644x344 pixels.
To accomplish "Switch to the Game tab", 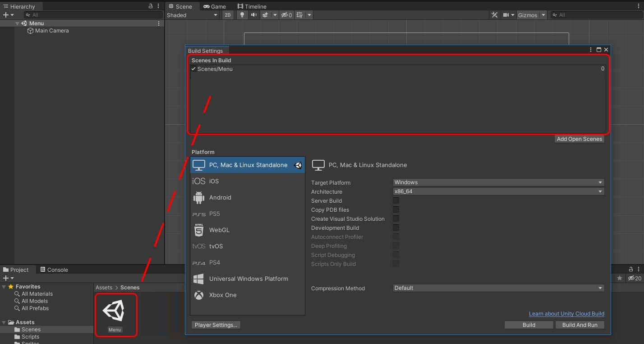I will 215,6.
